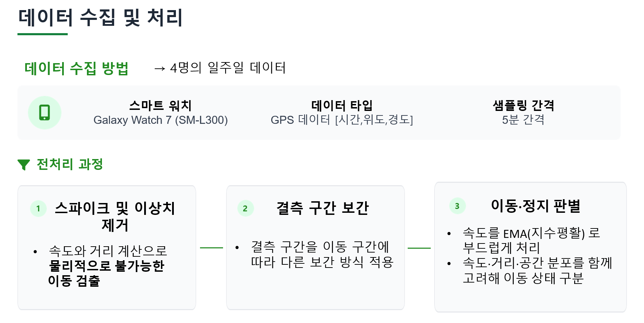Click the green smartphone icon
644x323 pixels.
coord(45,113)
